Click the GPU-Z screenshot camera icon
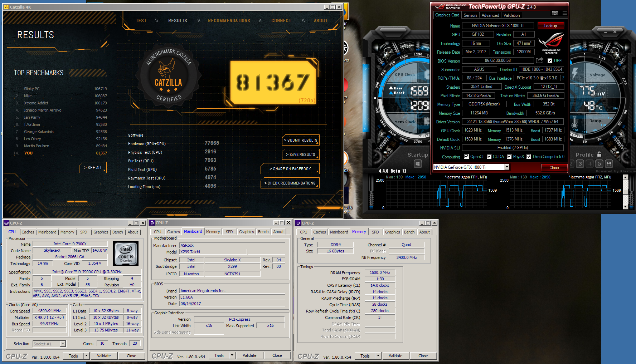The image size is (636, 364). point(555,14)
